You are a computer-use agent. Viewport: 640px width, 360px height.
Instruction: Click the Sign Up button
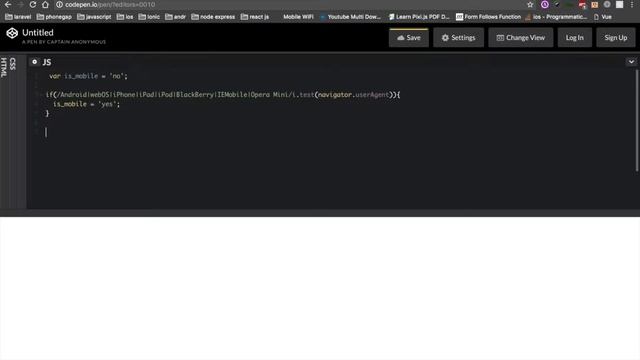616,38
